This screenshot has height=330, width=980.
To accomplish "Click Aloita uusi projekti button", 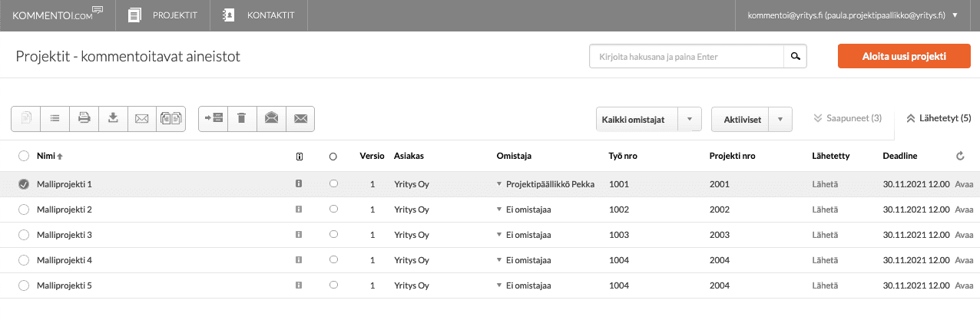I will [x=904, y=57].
